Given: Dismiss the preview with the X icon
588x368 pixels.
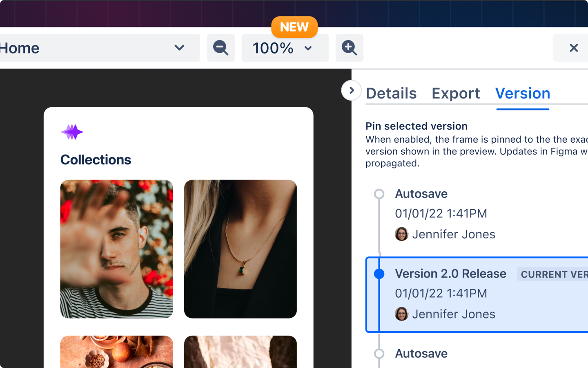Looking at the screenshot, I should 574,48.
